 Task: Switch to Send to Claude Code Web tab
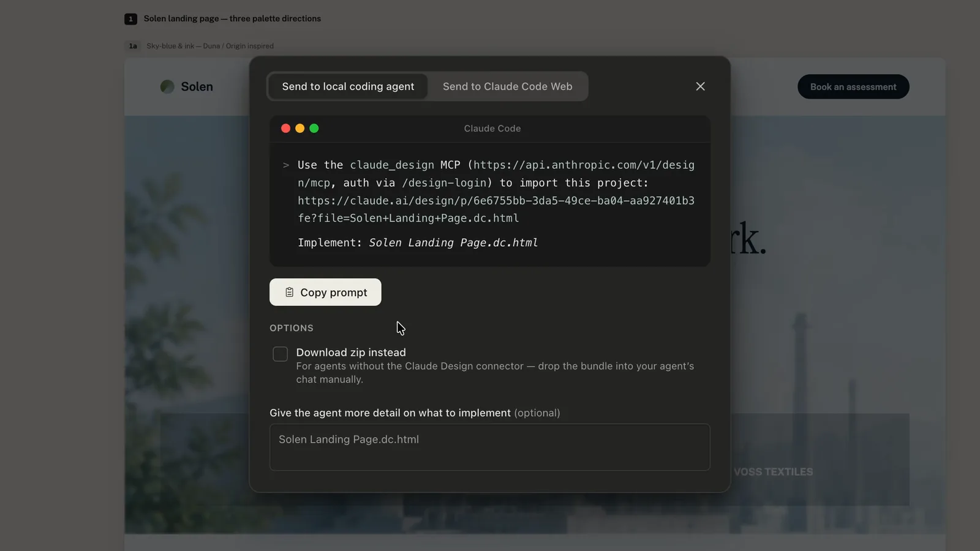pos(507,86)
